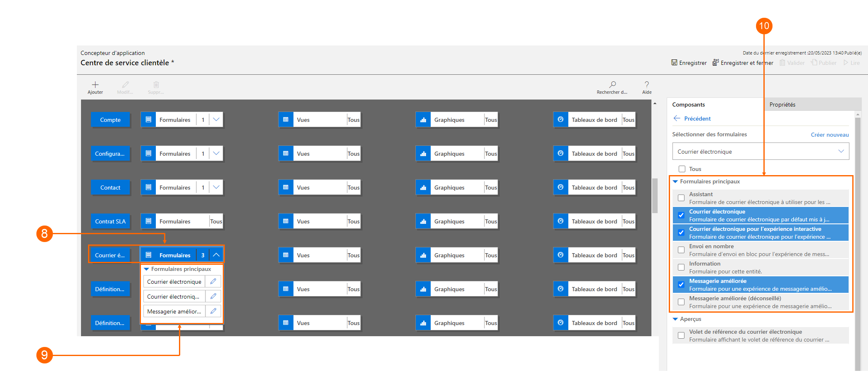
Task: Click Tableaux de bord icon in Compte row
Action: click(560, 120)
